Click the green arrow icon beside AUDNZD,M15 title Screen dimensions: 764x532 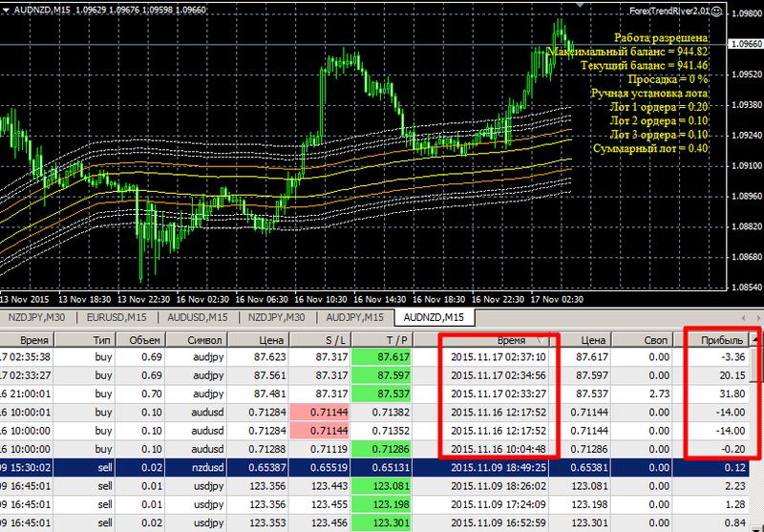point(7,9)
